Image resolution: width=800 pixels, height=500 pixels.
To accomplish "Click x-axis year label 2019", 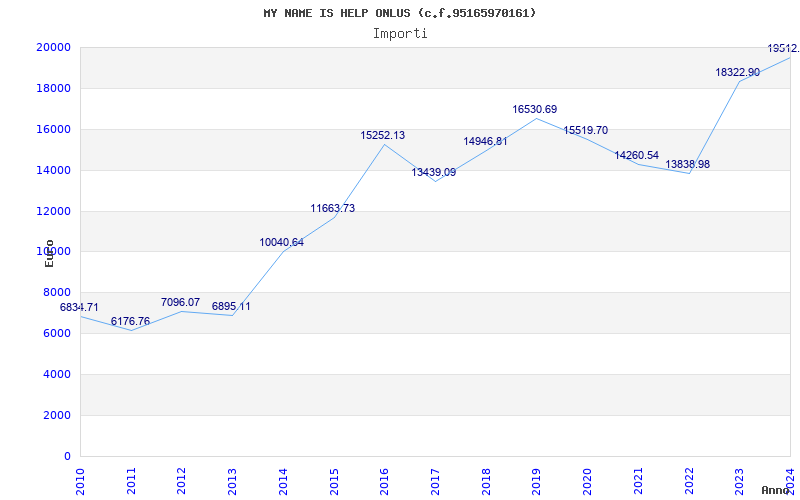I will click(536, 482).
